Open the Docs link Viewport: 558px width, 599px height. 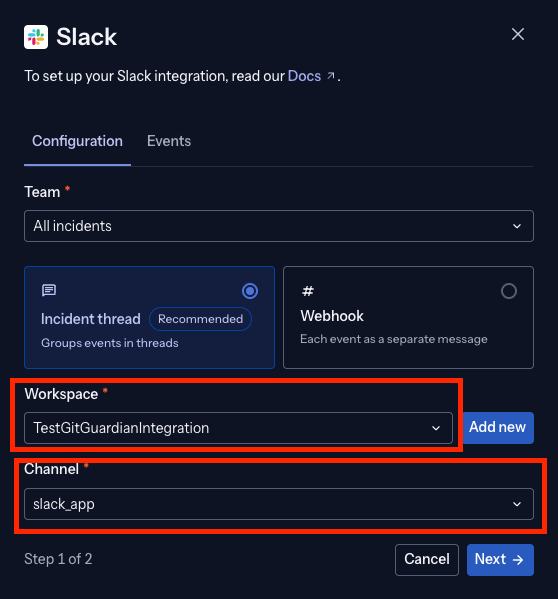pos(304,76)
